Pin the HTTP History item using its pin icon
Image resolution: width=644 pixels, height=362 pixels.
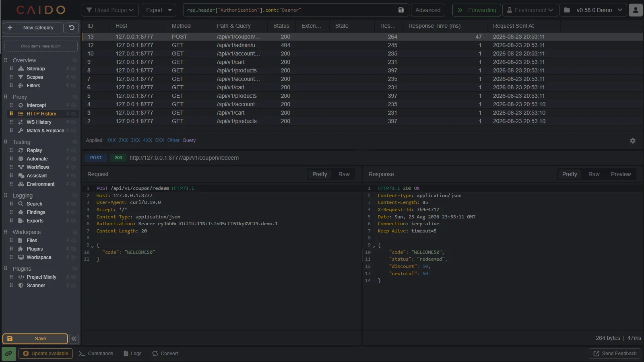(x=68, y=114)
